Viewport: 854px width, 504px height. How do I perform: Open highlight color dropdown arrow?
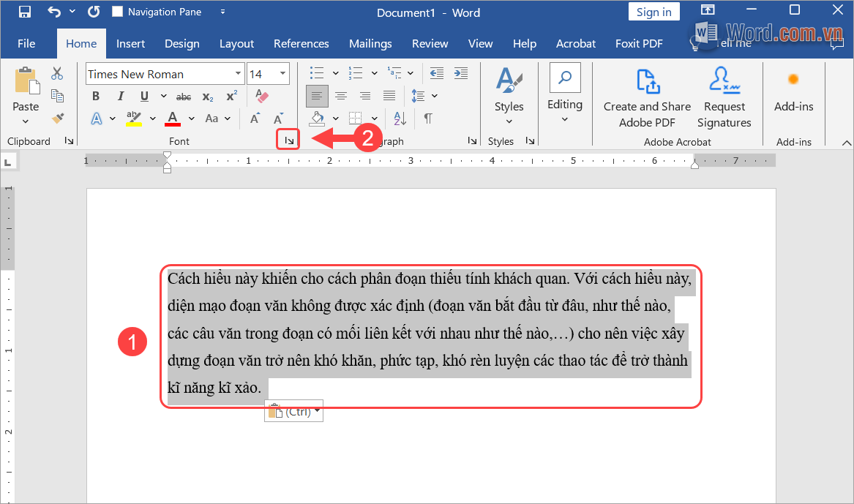[153, 119]
